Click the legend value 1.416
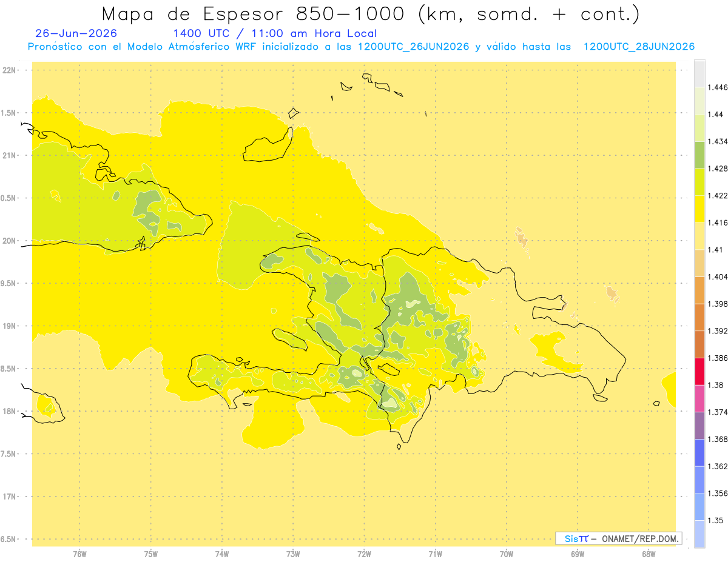The image size is (728, 562). point(719,222)
